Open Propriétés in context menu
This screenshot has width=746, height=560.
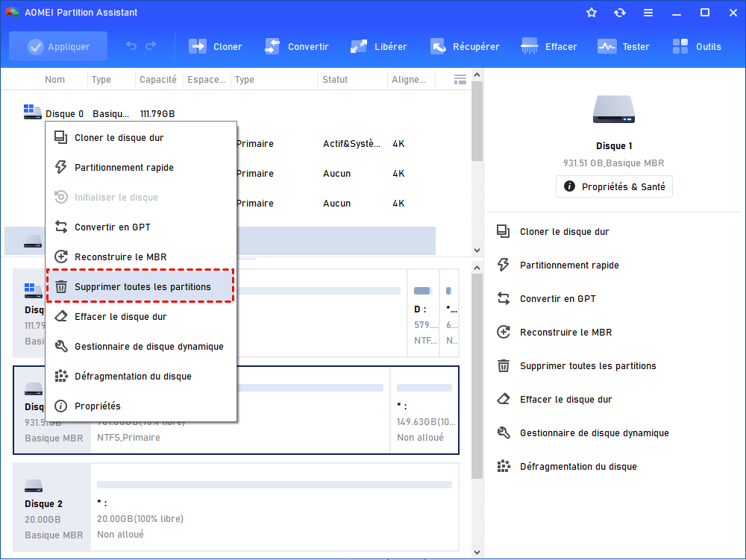tap(141, 406)
